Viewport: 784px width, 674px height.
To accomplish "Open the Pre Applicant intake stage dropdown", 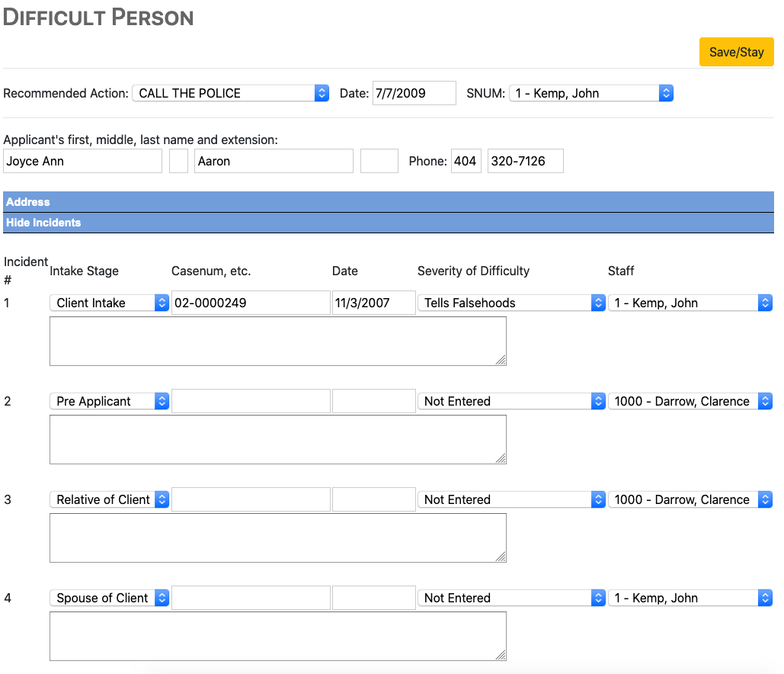I will point(109,401).
